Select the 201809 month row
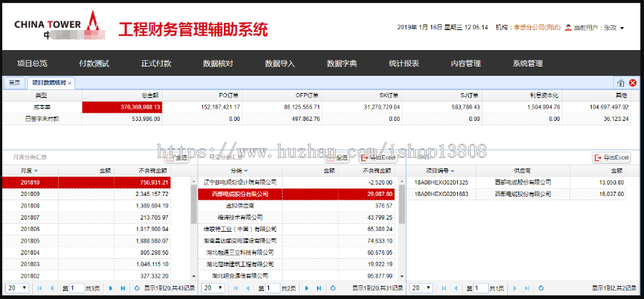 pyautogui.click(x=87, y=195)
